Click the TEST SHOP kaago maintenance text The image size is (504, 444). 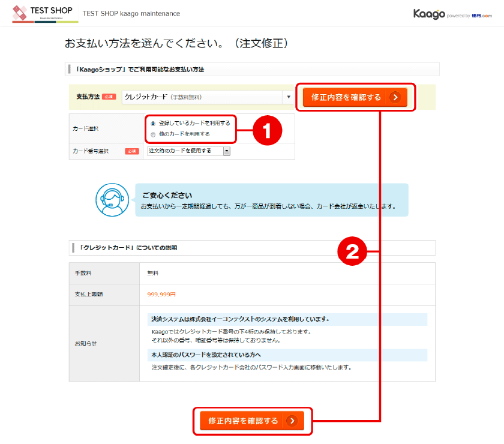point(131,14)
